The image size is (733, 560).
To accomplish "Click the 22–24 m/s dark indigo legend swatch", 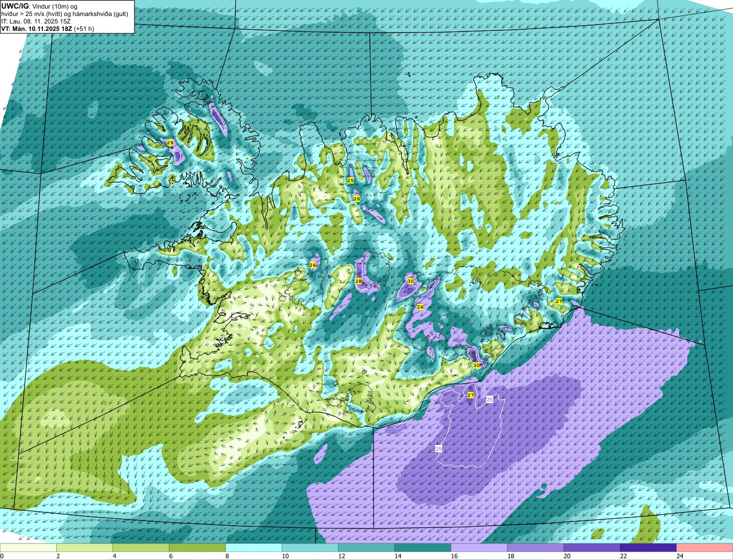I will click(x=649, y=548).
